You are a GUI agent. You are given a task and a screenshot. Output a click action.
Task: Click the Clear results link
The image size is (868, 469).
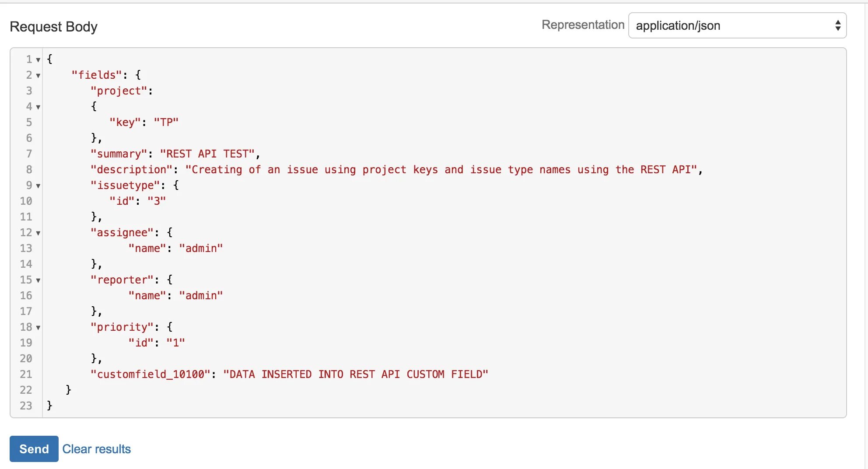click(96, 449)
